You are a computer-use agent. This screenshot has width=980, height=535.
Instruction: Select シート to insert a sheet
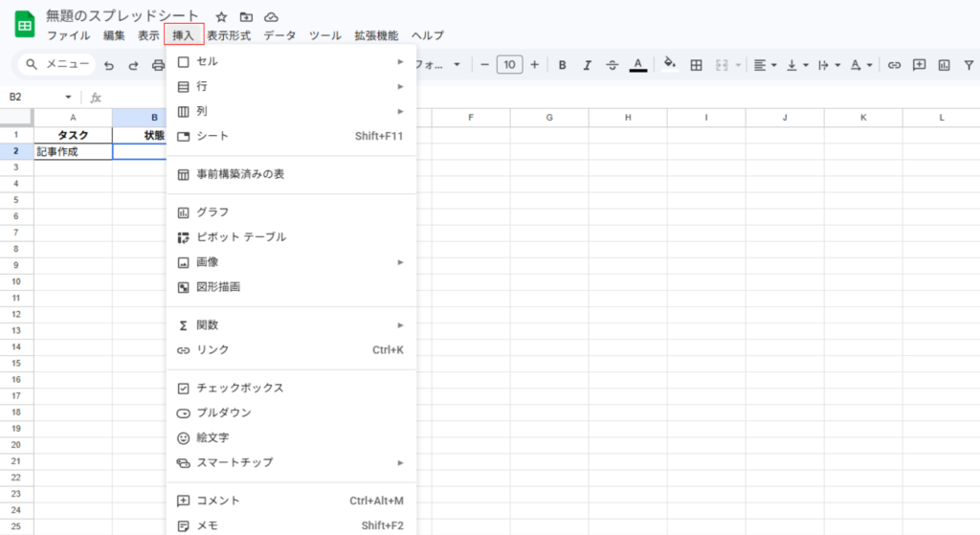pyautogui.click(x=291, y=136)
